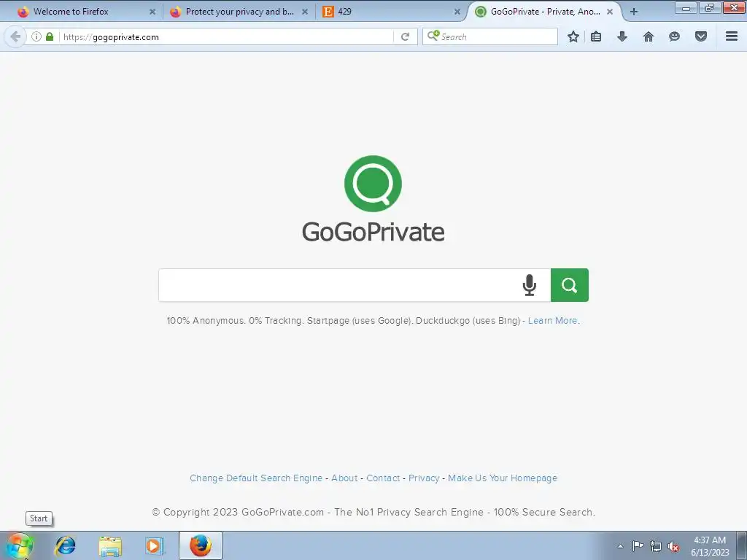Go to the Firefox home page icon
This screenshot has width=747, height=560.
tap(649, 36)
